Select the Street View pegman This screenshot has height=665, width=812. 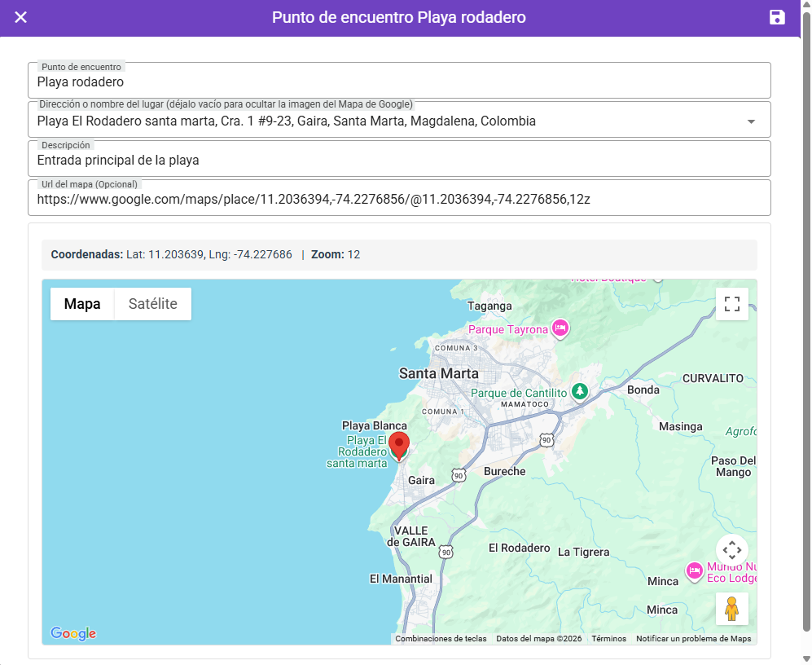(x=731, y=609)
